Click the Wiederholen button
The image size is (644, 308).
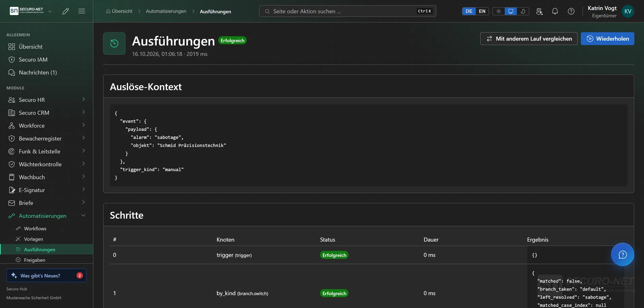click(x=608, y=39)
